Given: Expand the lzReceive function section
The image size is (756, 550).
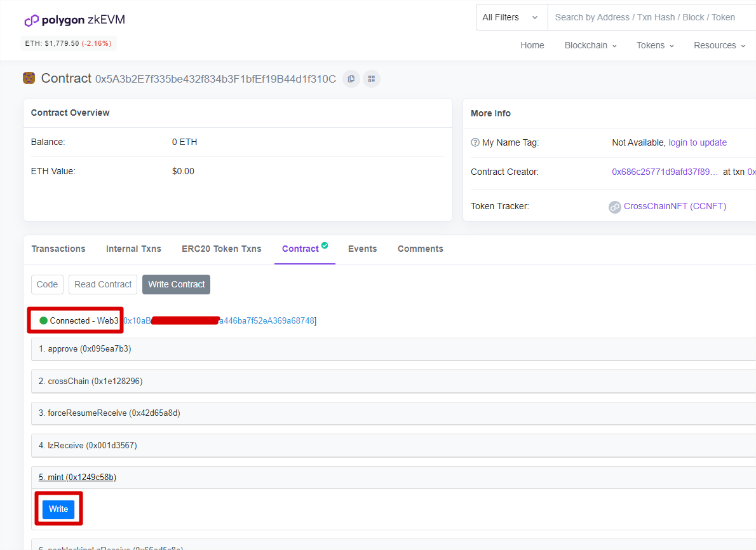Looking at the screenshot, I should (x=393, y=445).
